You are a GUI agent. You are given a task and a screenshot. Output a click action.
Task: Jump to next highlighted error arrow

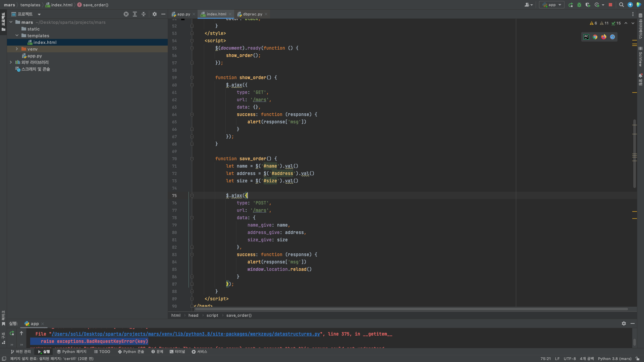[633, 23]
